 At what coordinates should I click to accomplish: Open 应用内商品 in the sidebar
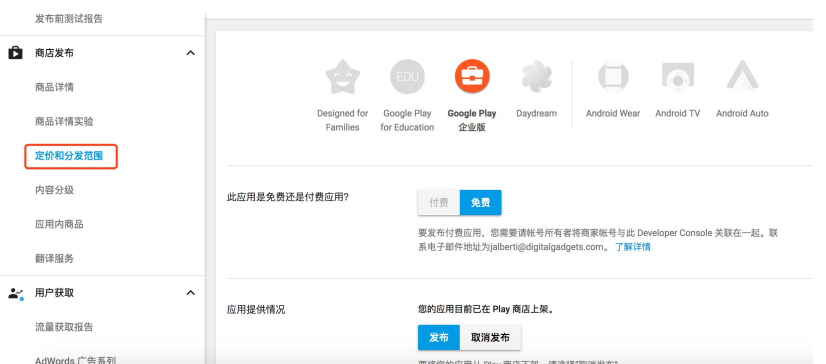click(59, 224)
